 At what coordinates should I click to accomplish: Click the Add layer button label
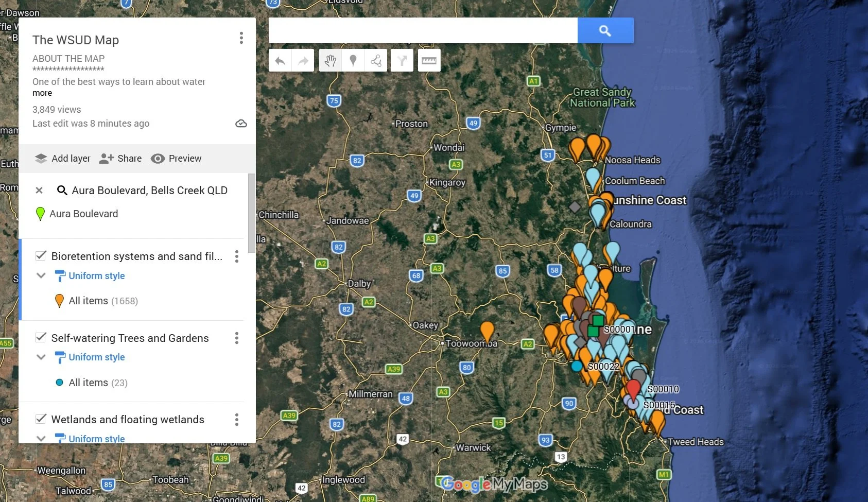point(71,159)
